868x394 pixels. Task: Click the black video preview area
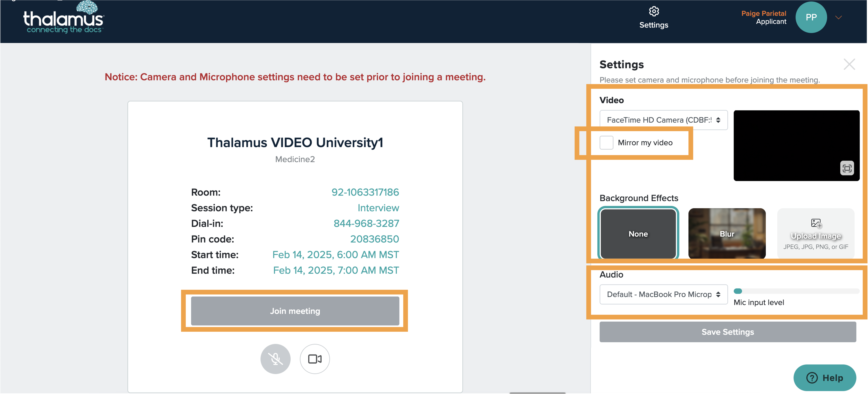(796, 146)
